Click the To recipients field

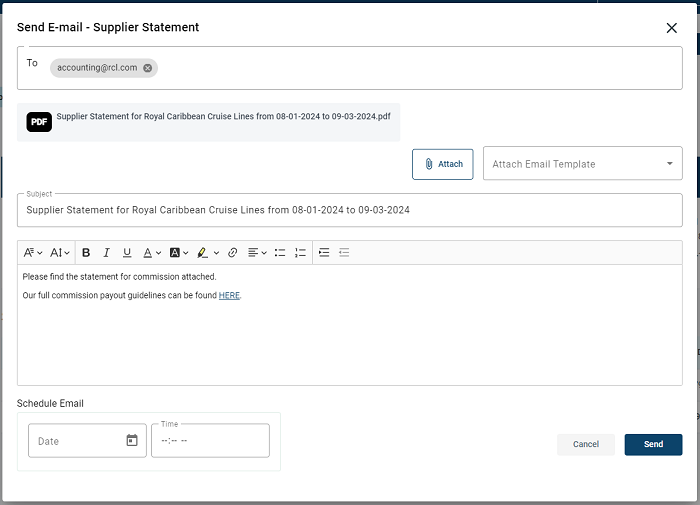tap(350, 68)
